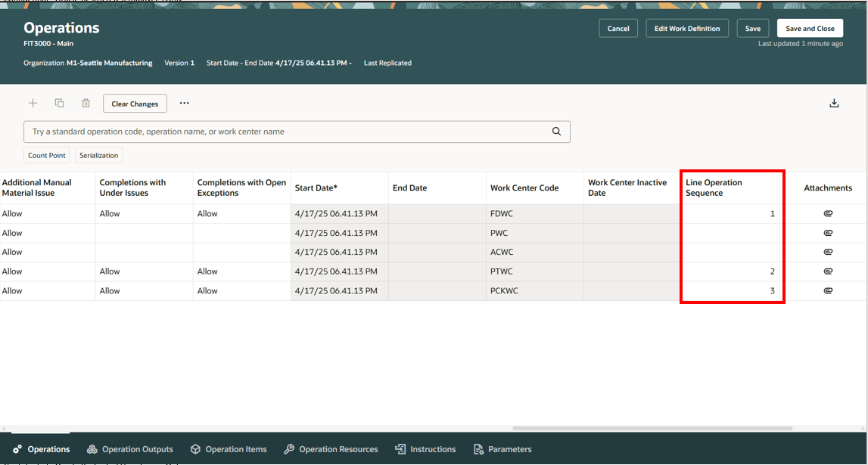
Task: Click Completions with Under Issues header
Action: (x=144, y=188)
